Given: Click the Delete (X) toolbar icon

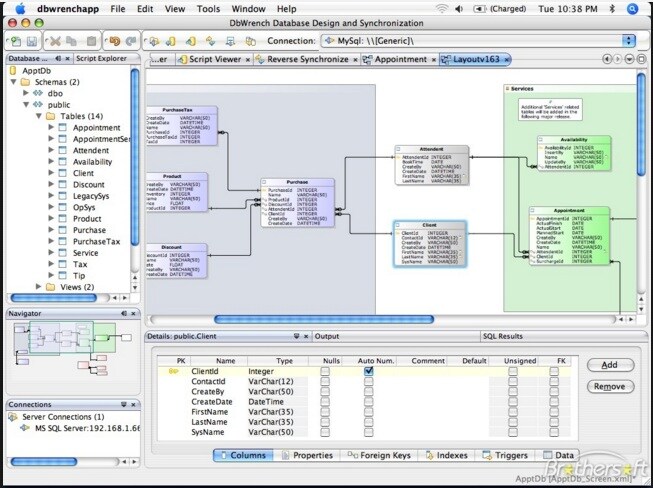Looking at the screenshot, I should (55, 41).
